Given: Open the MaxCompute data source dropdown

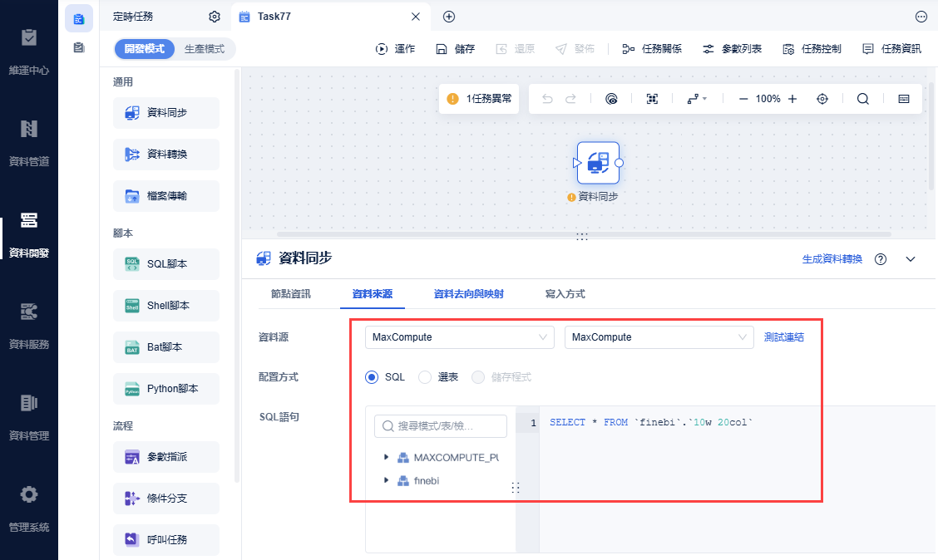Looking at the screenshot, I should (459, 337).
